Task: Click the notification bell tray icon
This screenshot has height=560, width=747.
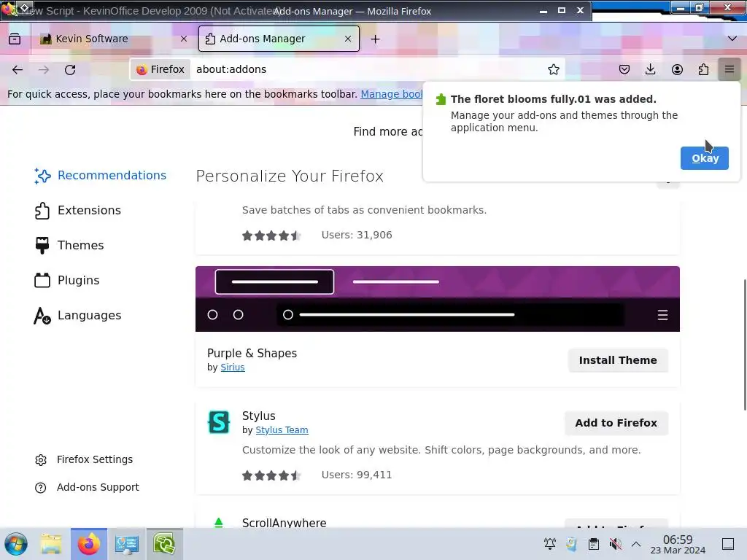Action: click(550, 544)
